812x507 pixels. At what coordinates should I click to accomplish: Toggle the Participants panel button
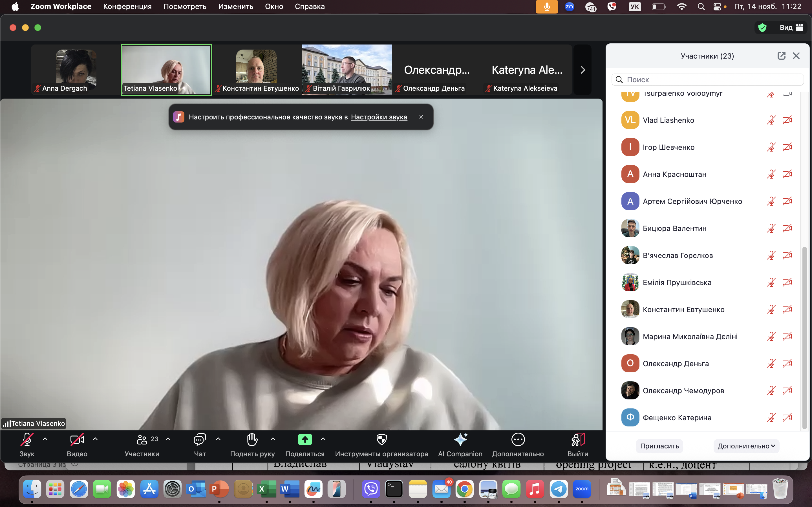(142, 439)
